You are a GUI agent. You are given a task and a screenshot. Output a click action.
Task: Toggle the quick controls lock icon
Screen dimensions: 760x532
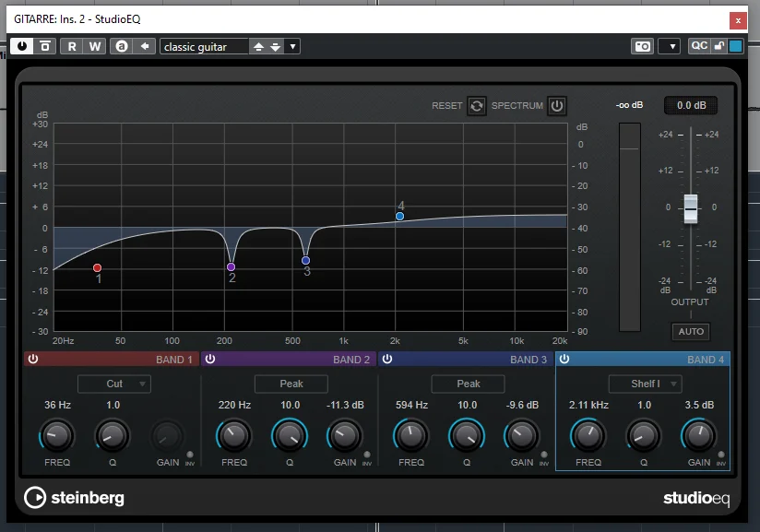point(719,45)
